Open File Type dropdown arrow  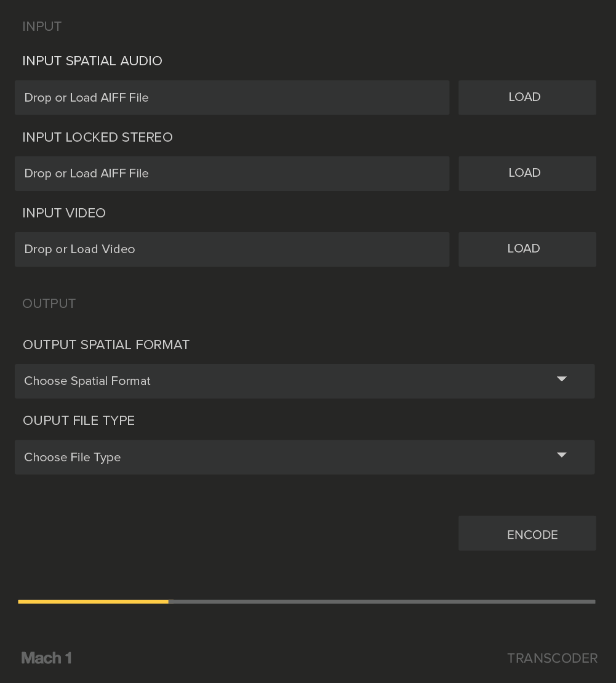tap(562, 455)
